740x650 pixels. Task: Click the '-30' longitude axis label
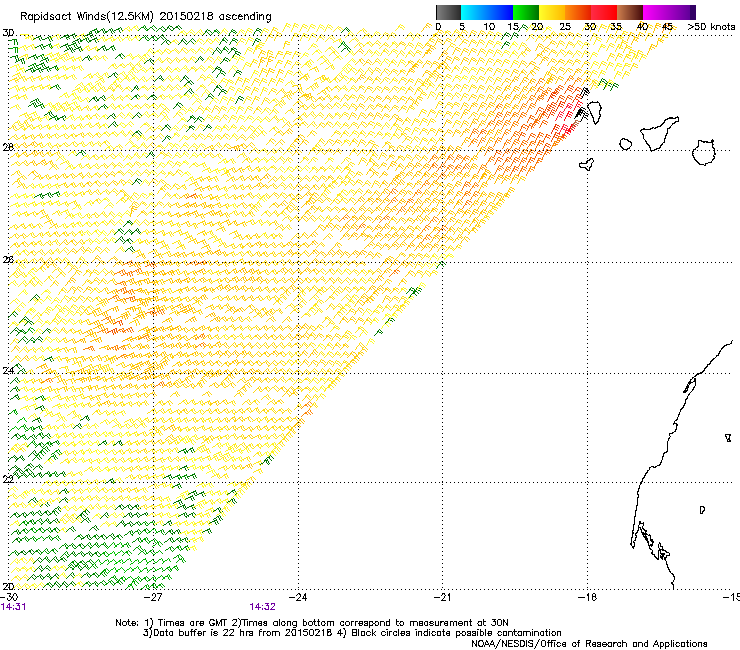9,597
